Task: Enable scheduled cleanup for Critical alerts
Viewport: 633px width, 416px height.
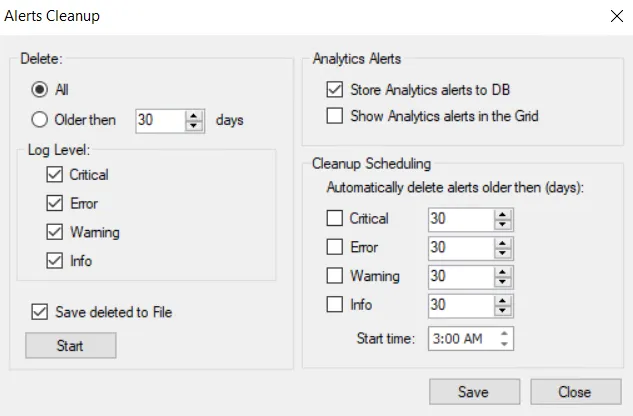Action: 335,218
